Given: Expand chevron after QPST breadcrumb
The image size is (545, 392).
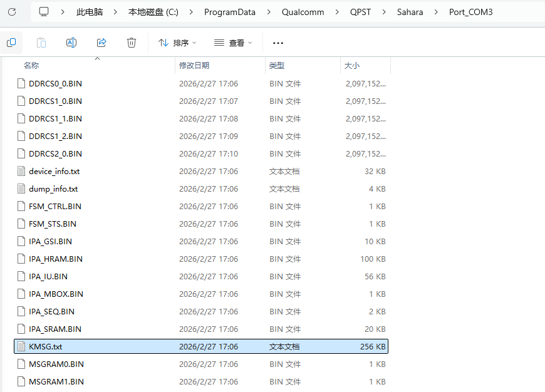Looking at the screenshot, I should coord(384,12).
